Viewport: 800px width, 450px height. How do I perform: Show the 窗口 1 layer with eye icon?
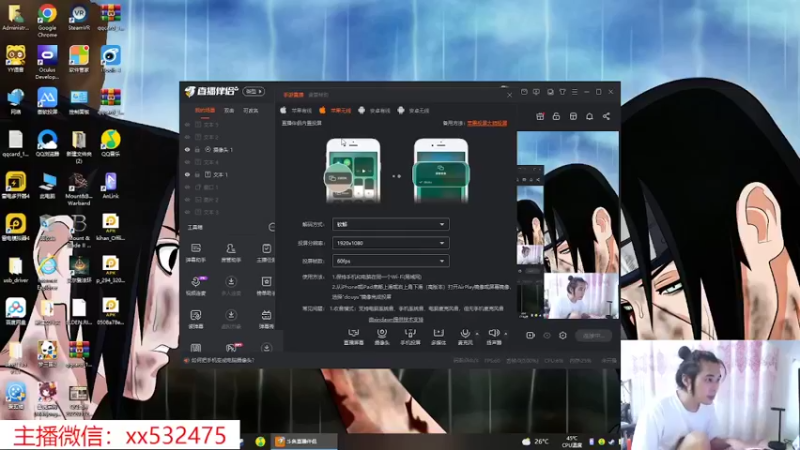pos(187,187)
